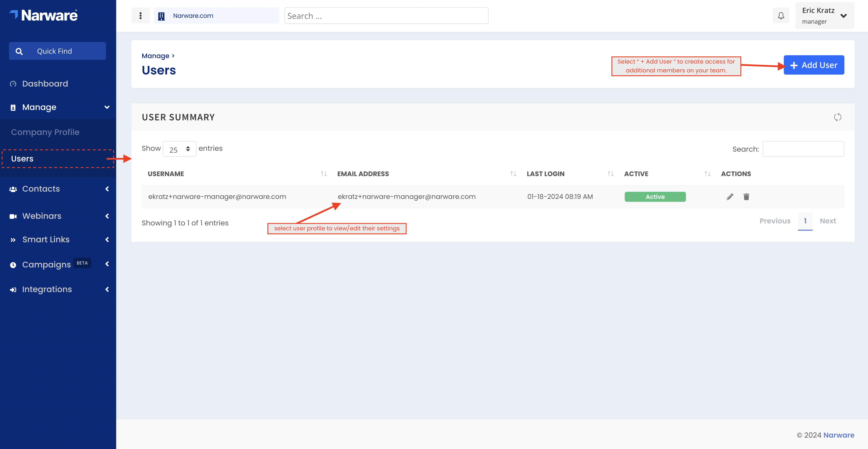Open the Narware footer link
The image size is (868, 449).
(x=839, y=435)
